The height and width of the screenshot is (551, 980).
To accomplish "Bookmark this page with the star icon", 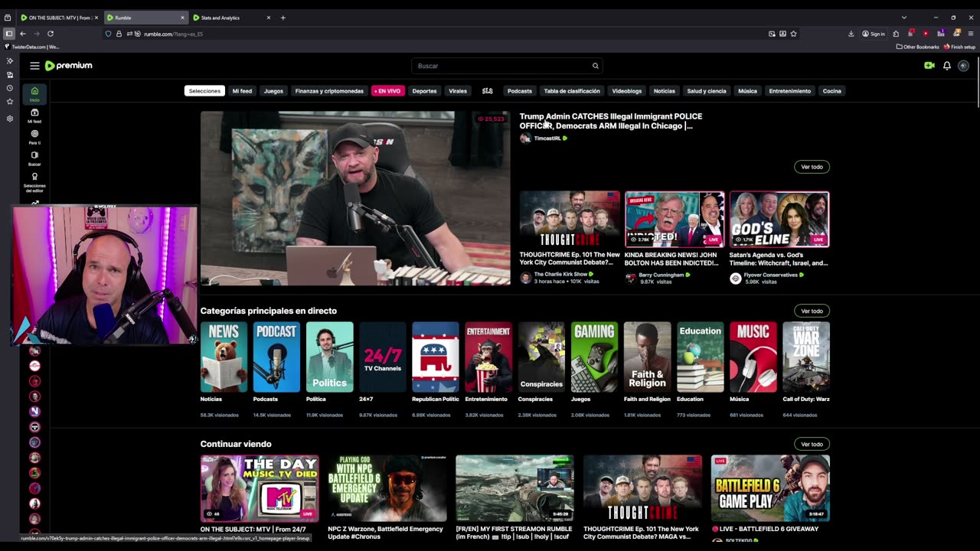I will [x=793, y=34].
